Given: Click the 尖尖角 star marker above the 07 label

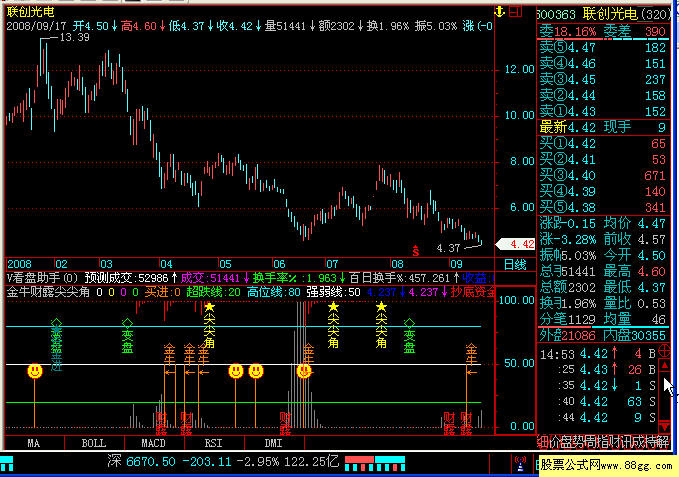Looking at the screenshot, I should [x=333, y=326].
